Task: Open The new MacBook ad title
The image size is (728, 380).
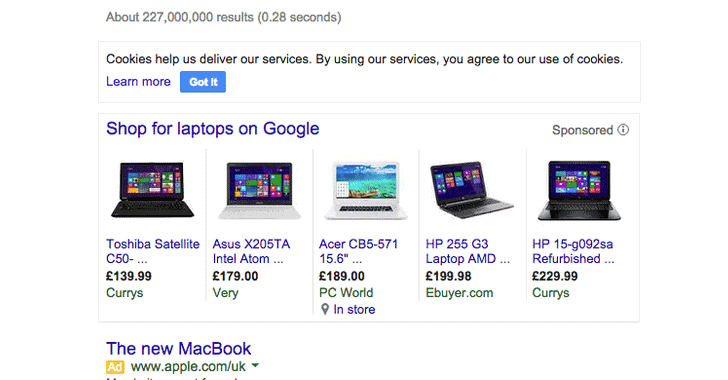Action: point(179,348)
